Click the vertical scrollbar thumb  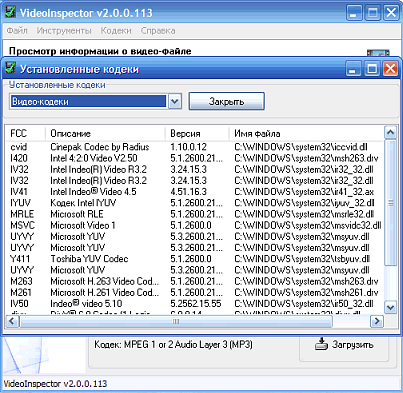click(390, 203)
